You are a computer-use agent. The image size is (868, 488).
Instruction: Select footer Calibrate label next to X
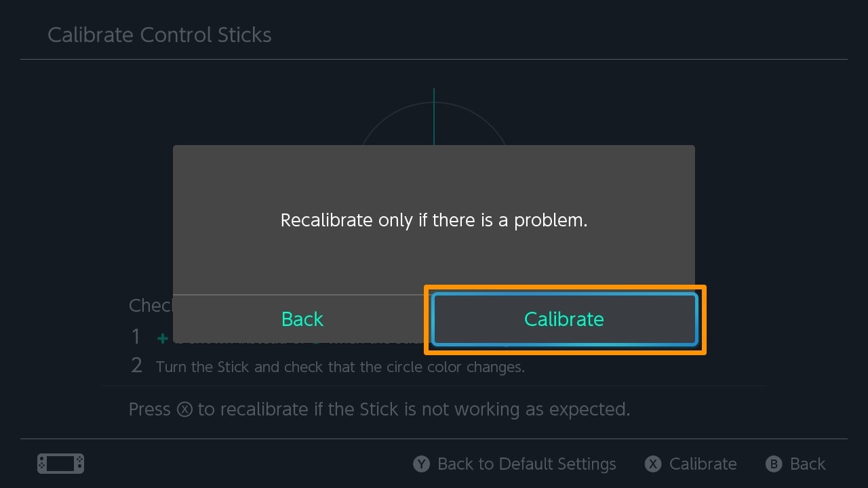pyautogui.click(x=703, y=464)
